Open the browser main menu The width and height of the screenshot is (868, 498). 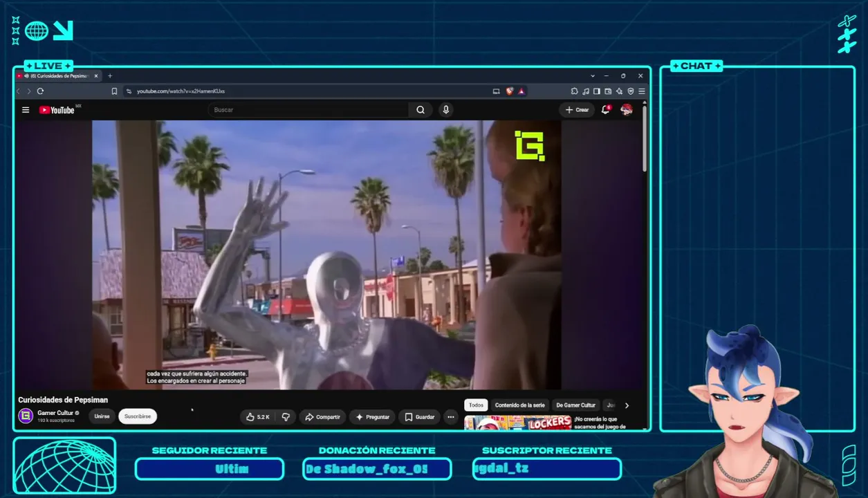click(x=642, y=91)
